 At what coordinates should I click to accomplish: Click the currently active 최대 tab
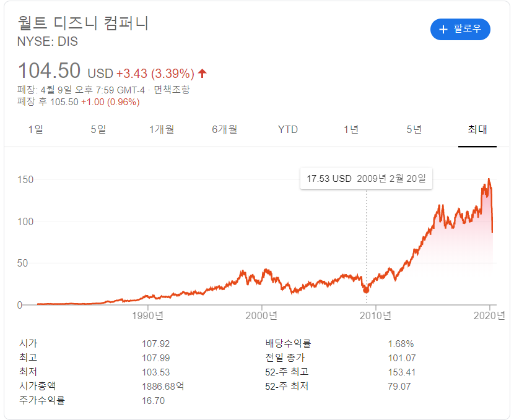coord(477,130)
